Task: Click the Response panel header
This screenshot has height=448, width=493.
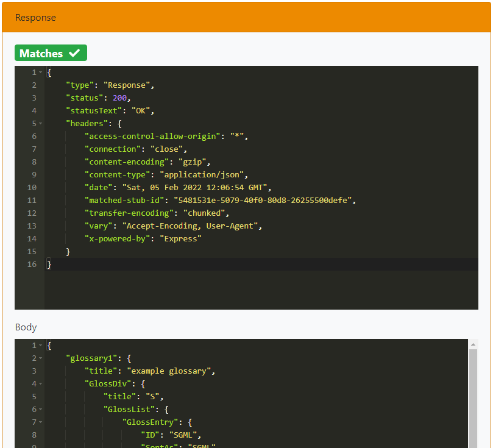Action: (246, 17)
